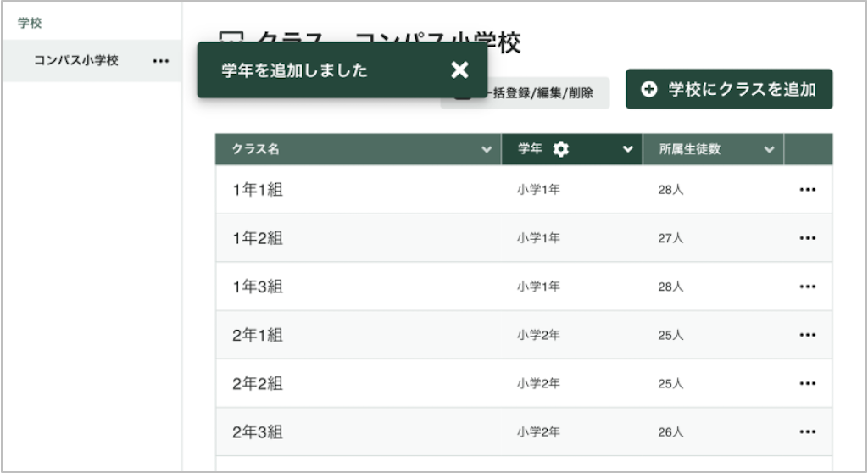
Task: Click the class name 1年1組
Action: point(258,189)
